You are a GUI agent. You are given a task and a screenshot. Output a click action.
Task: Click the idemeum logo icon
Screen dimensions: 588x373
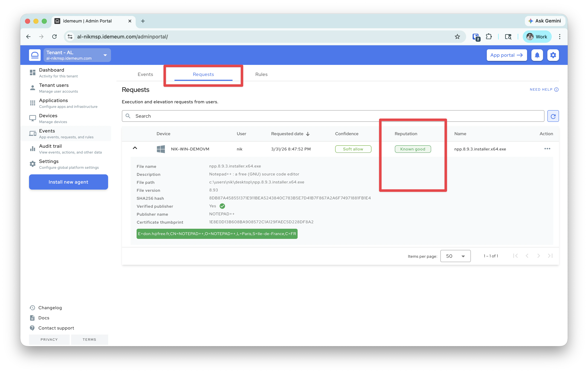click(x=35, y=55)
